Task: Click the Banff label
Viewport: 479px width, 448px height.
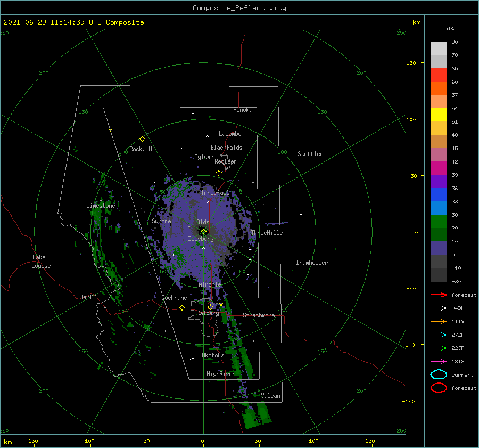Action: click(88, 297)
